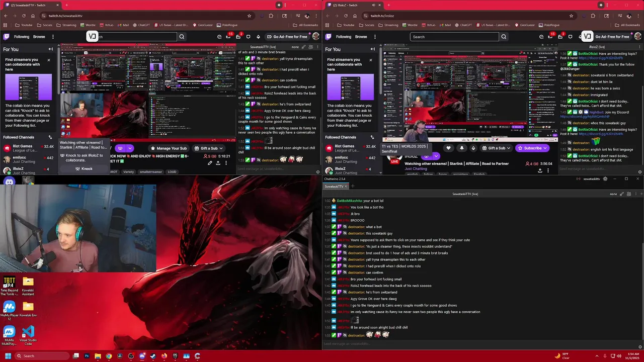
Task: Dismiss collab tip card in right Twitch sidebar
Action: (x=371, y=60)
